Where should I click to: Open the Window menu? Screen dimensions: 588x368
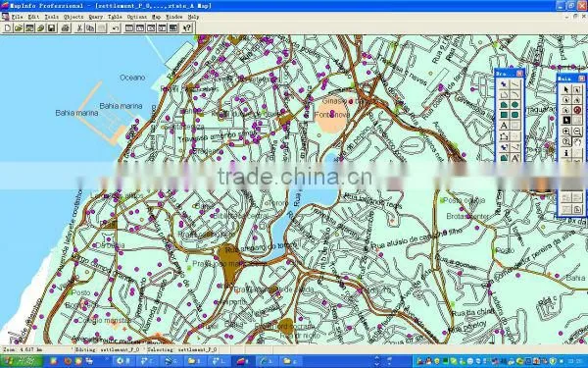[x=174, y=17]
